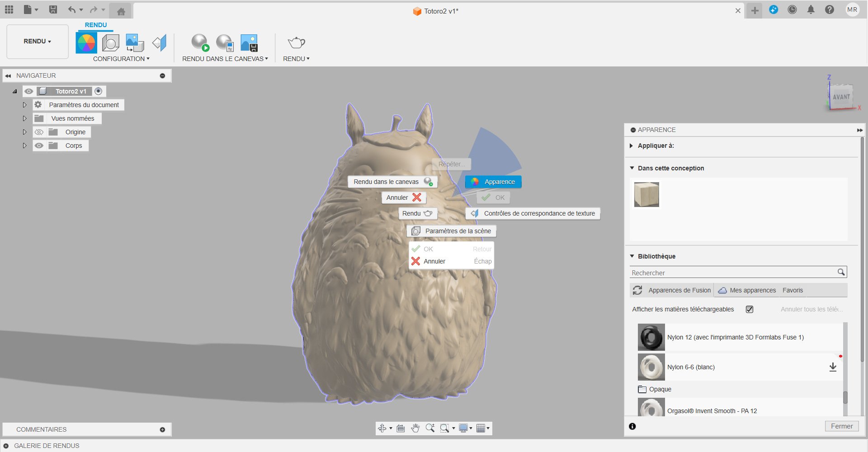The width and height of the screenshot is (868, 452).
Task: Save the document with the floppy icon
Action: pos(53,9)
